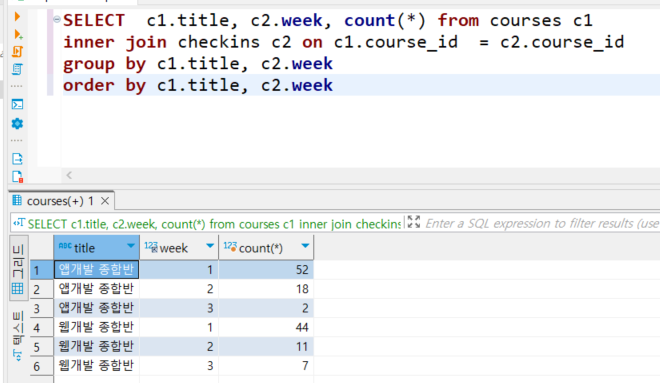Click count cell with value 7
660x383 pixels.
[x=266, y=366]
